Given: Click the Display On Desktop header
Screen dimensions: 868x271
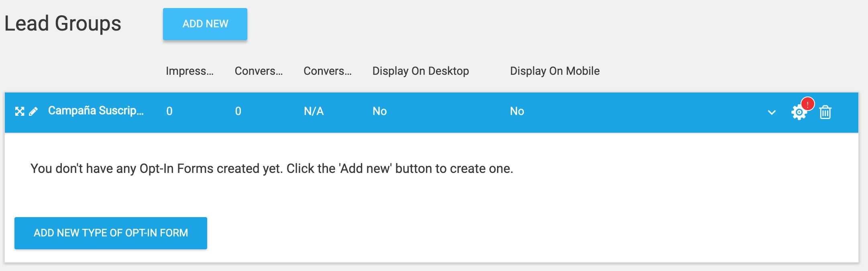Looking at the screenshot, I should point(420,71).
